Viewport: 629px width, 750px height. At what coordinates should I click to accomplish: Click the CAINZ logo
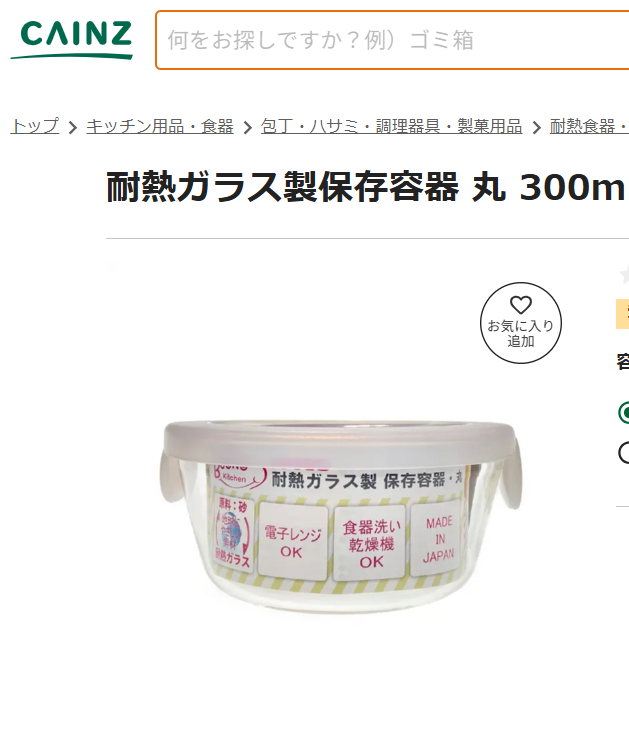72,39
